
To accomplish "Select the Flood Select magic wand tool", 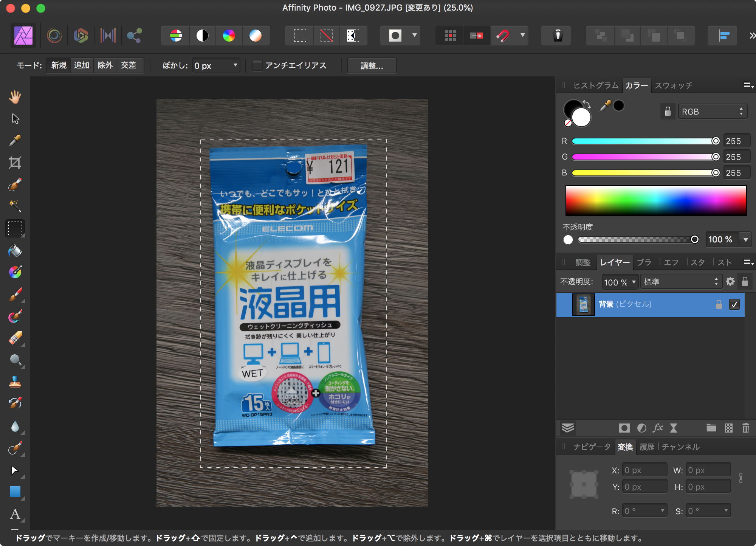I will click(15, 206).
